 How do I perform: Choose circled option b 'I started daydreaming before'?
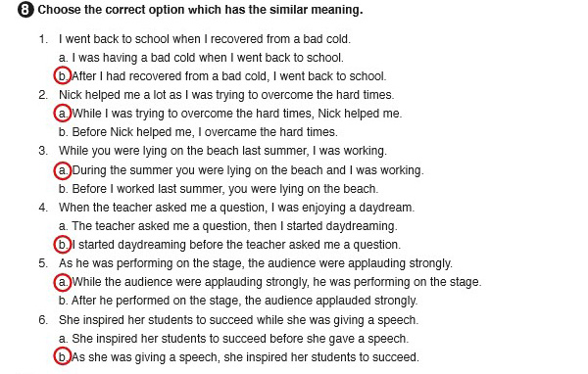point(63,245)
